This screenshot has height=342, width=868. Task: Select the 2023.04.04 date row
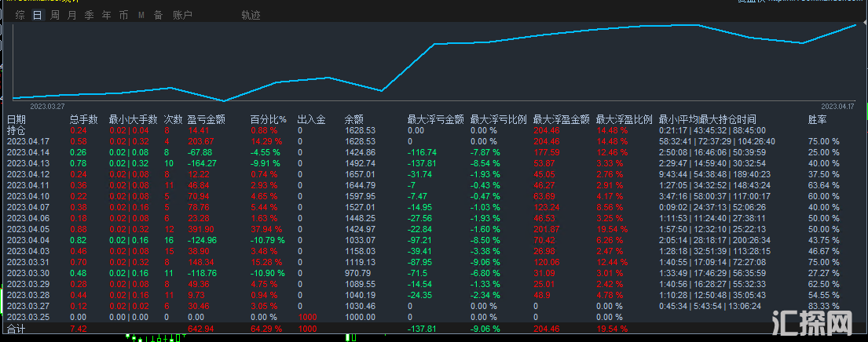(x=28, y=240)
